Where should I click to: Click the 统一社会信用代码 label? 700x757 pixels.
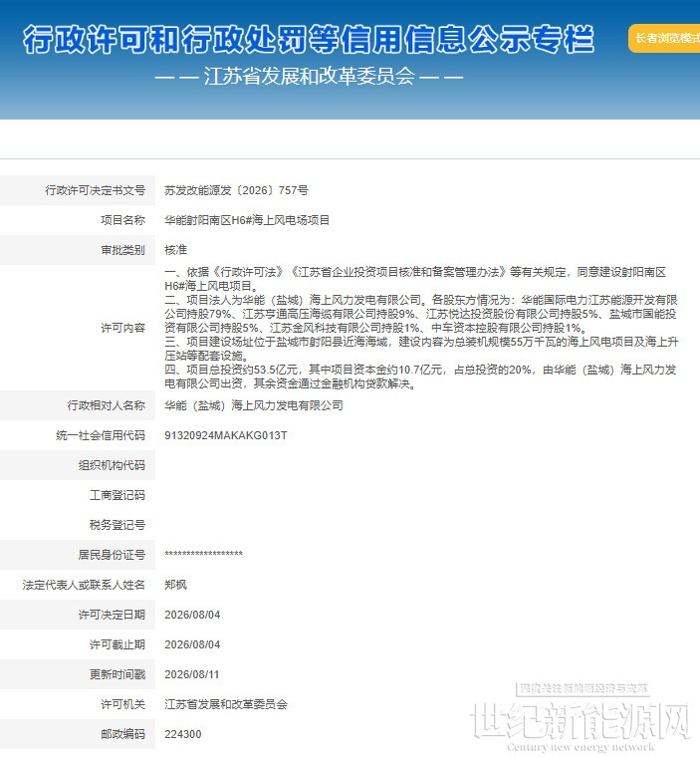101,435
